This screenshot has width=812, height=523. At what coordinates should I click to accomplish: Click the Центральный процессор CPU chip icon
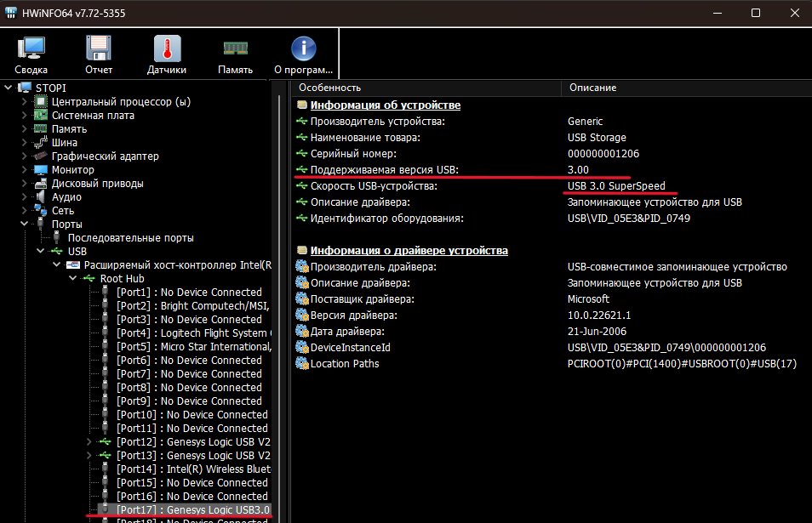click(x=41, y=101)
